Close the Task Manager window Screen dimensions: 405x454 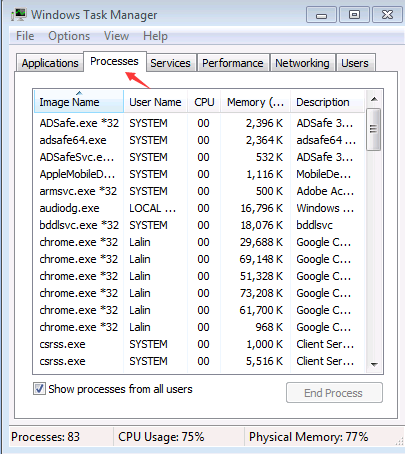coord(387,15)
